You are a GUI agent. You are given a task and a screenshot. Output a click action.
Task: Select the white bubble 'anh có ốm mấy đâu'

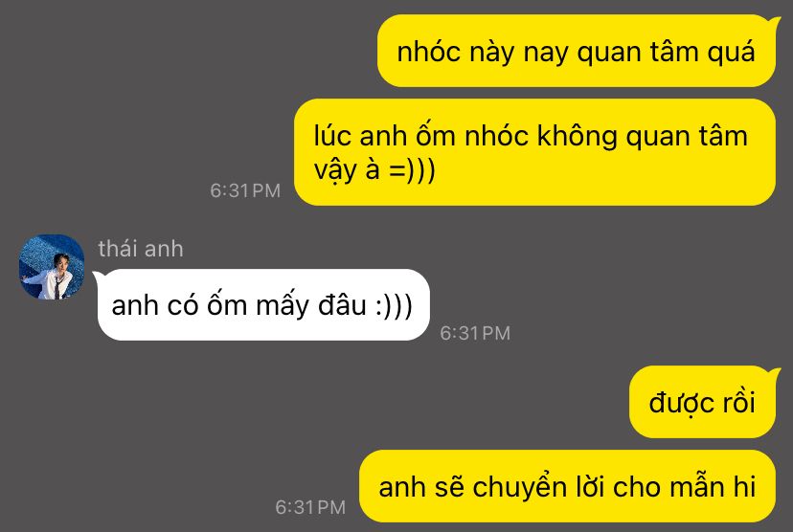(x=263, y=304)
